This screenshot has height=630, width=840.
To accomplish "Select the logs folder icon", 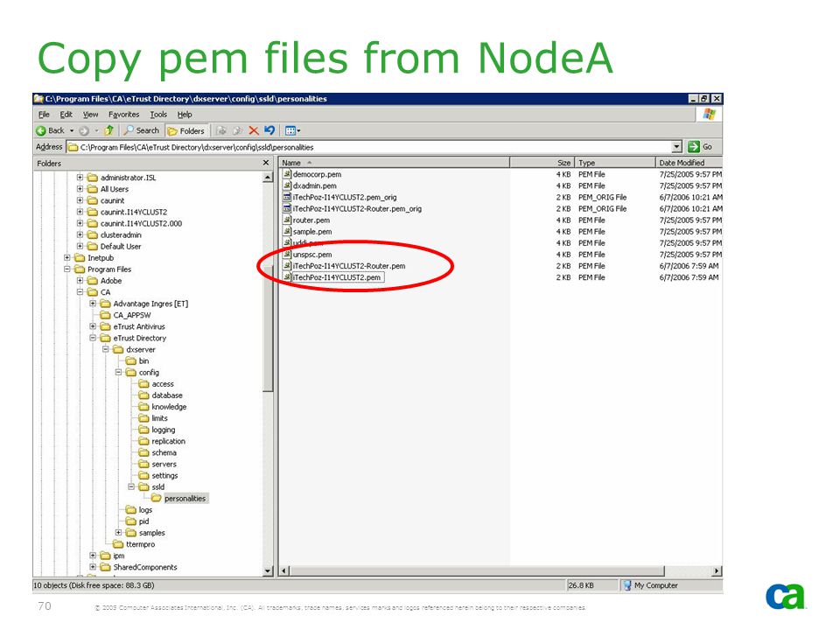I will pos(131,509).
